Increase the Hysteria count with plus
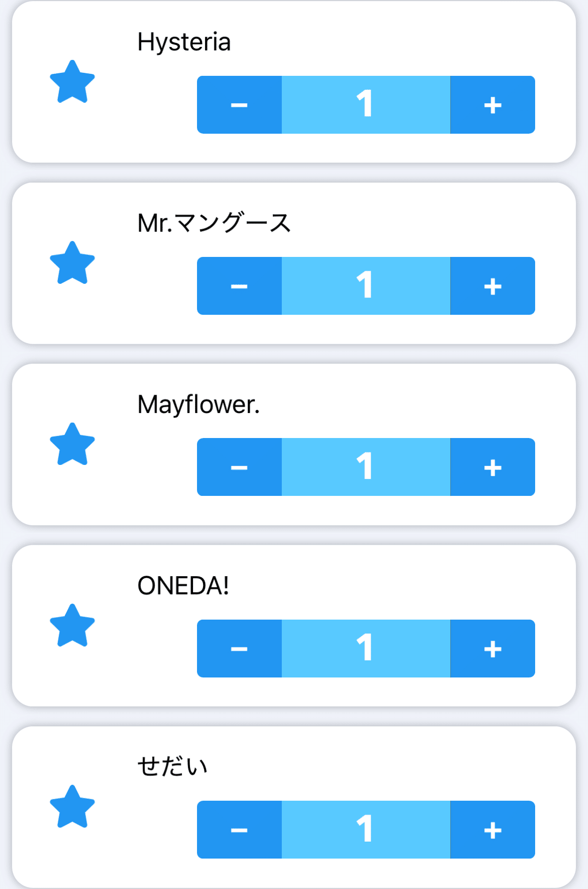Viewport: 588px width, 889px height. pyautogui.click(x=492, y=105)
